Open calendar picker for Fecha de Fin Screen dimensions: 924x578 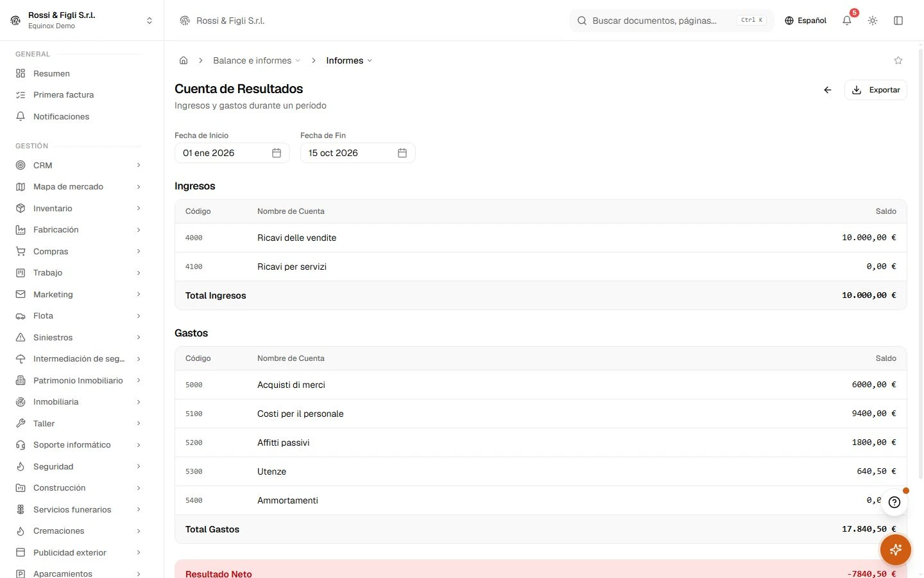pos(402,153)
